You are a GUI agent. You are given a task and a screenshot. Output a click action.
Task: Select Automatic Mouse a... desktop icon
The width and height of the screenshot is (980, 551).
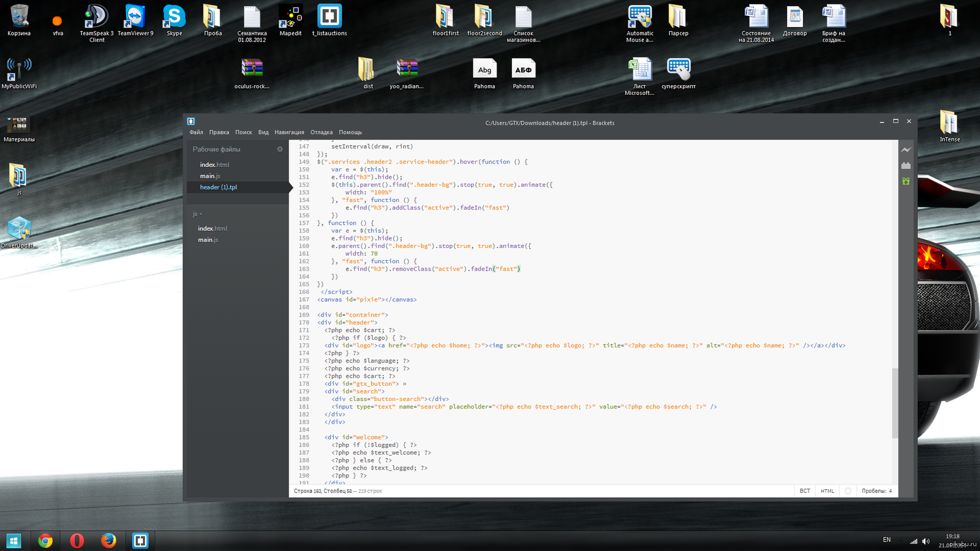(x=639, y=23)
